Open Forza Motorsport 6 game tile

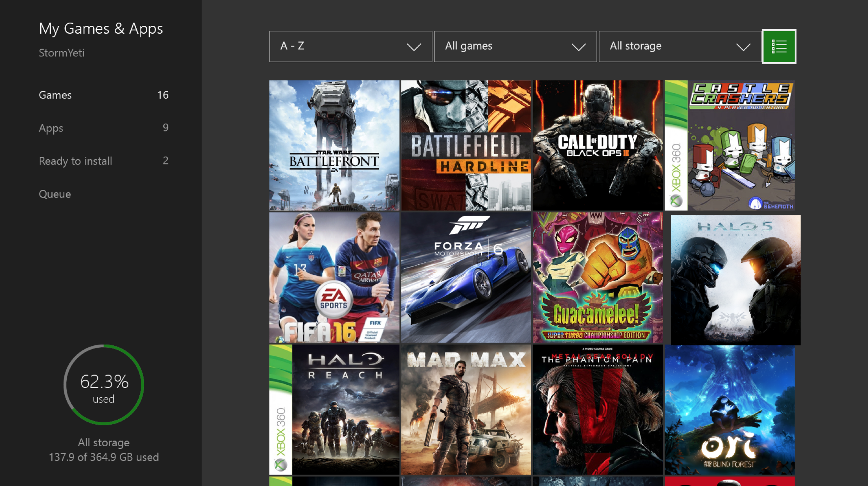tap(466, 277)
